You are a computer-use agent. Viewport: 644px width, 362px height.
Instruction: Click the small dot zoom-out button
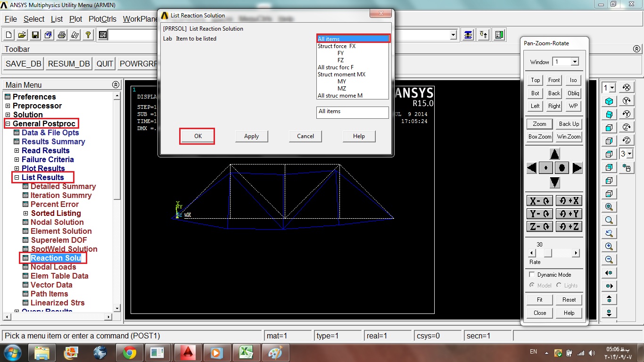point(546,168)
